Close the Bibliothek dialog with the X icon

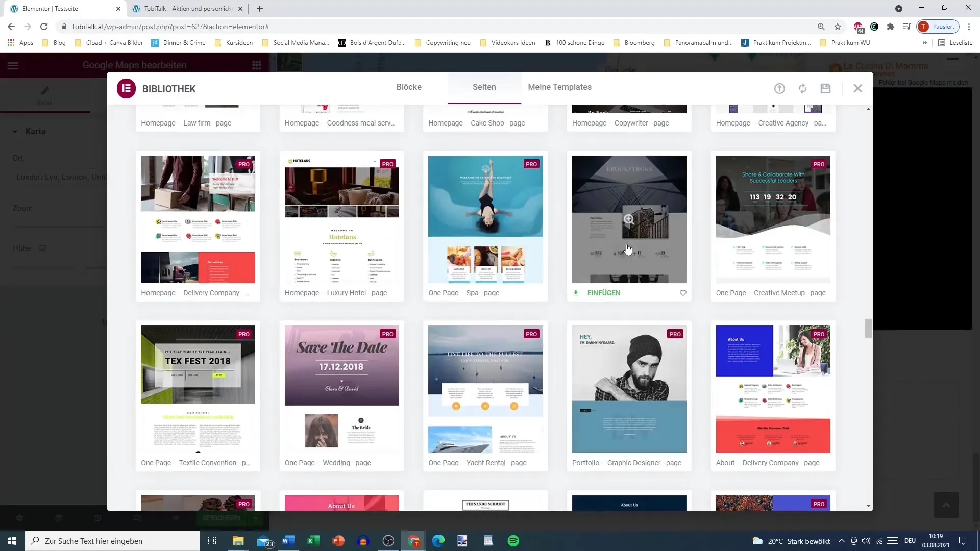tap(858, 88)
